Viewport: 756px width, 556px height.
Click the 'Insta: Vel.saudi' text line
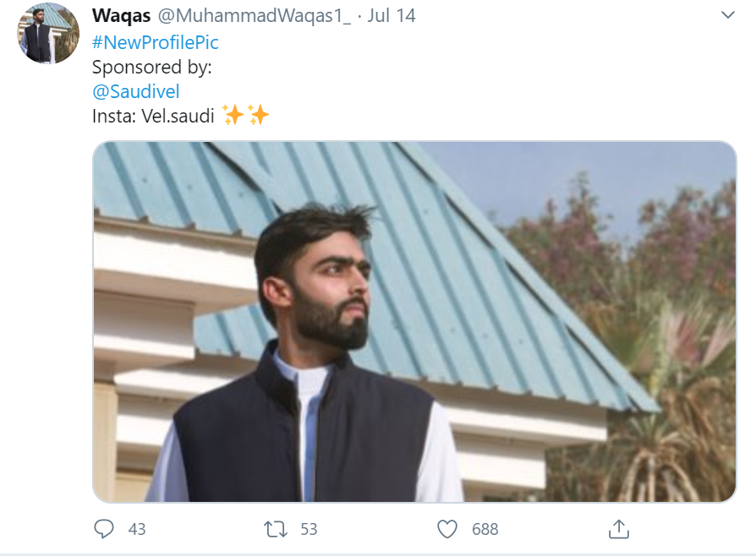click(153, 116)
